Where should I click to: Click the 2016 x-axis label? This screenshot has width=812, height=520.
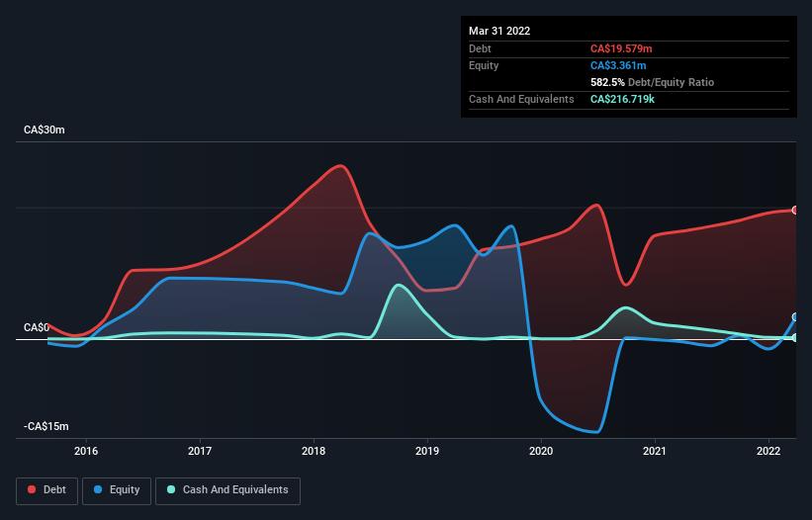pyautogui.click(x=86, y=451)
